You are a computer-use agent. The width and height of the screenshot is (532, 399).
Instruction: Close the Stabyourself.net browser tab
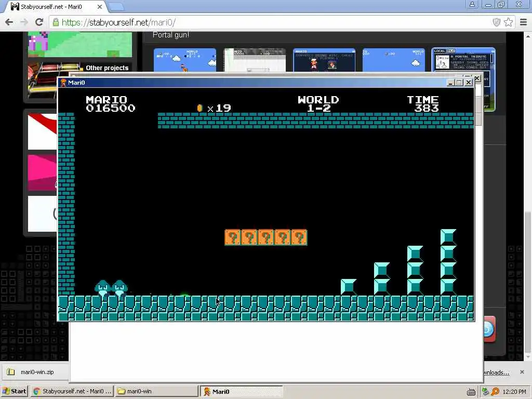point(99,6)
